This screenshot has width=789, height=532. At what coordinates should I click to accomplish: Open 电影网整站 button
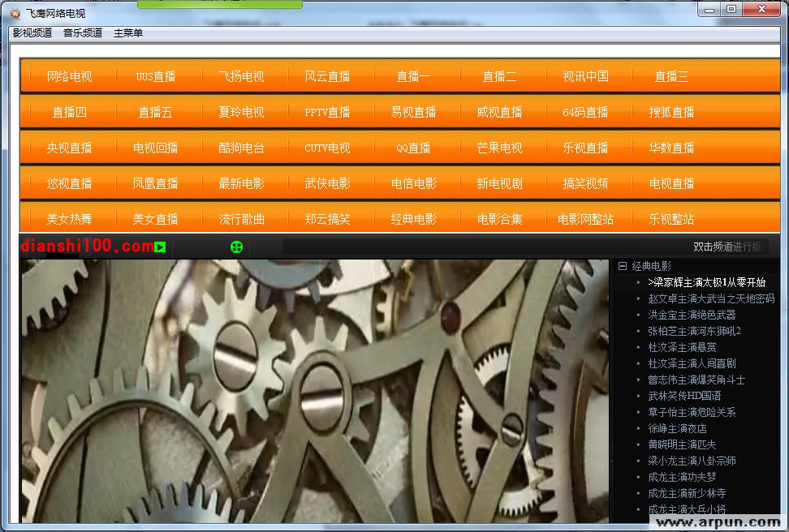(x=586, y=219)
